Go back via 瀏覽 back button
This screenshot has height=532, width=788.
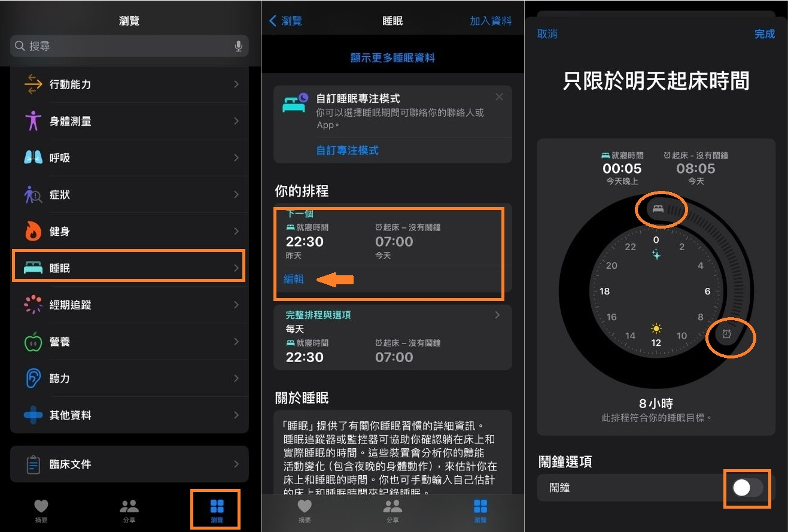pos(286,21)
